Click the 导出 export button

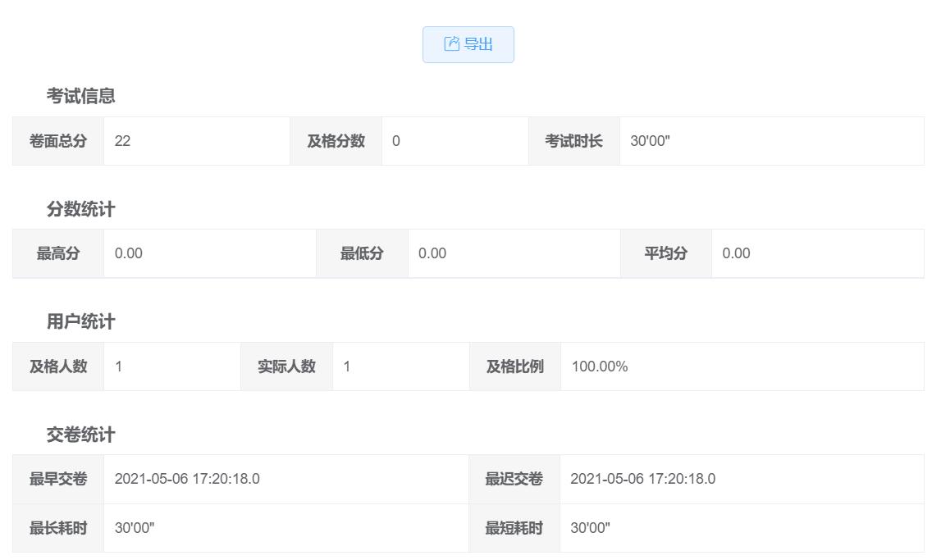468,44
